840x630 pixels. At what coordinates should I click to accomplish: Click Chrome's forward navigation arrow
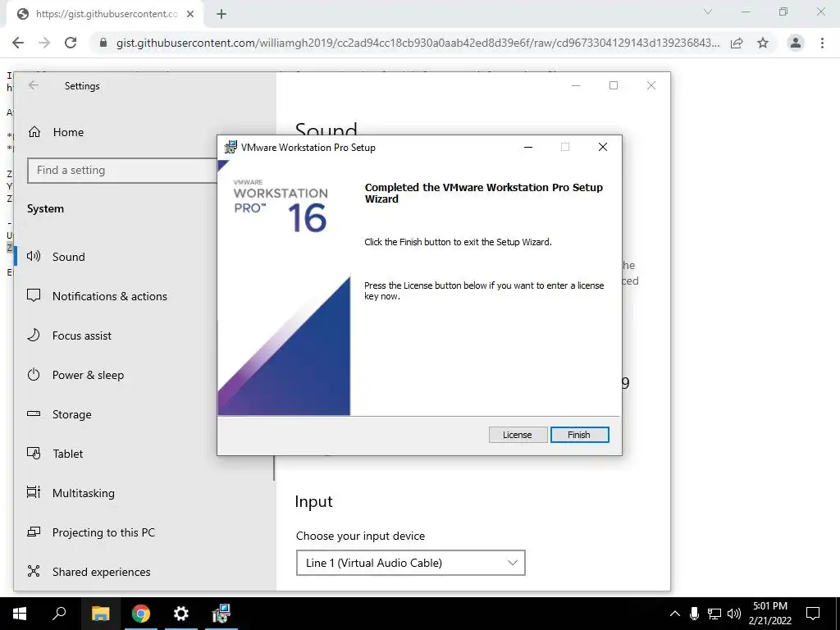coord(44,43)
